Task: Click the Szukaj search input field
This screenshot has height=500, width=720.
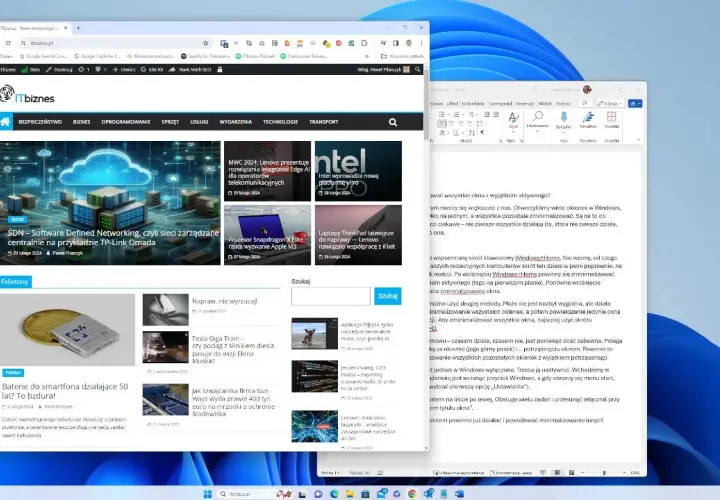Action: (x=331, y=296)
